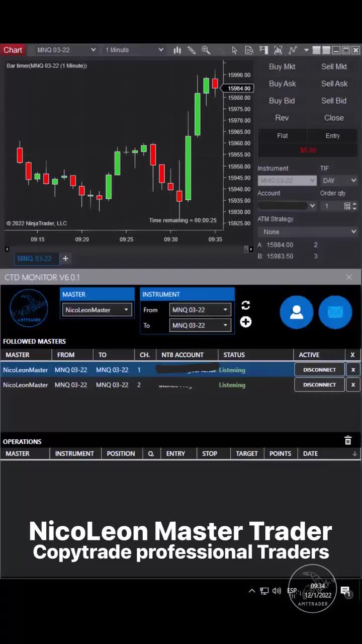The width and height of the screenshot is (362, 644).
Task: Click the Chart menu label
Action: click(13, 50)
